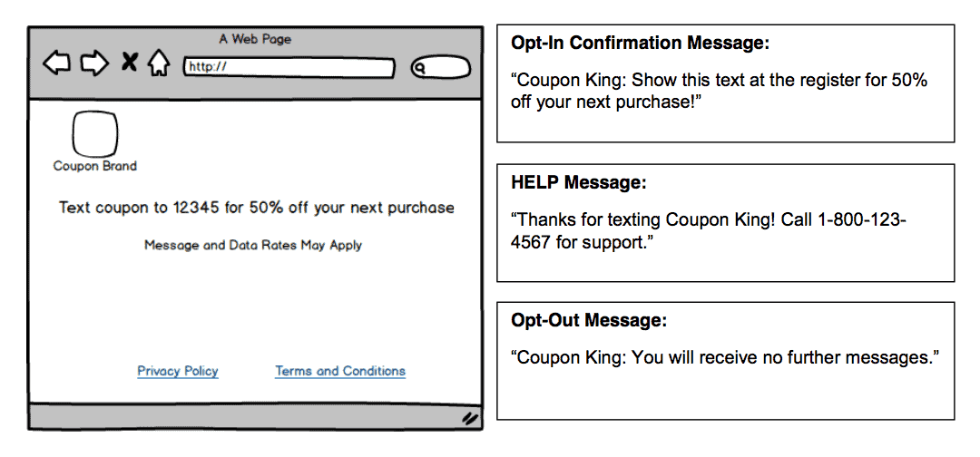The image size is (980, 457).
Task: Click 'Message and Data Rates May Apply' text
Action: [x=253, y=246]
